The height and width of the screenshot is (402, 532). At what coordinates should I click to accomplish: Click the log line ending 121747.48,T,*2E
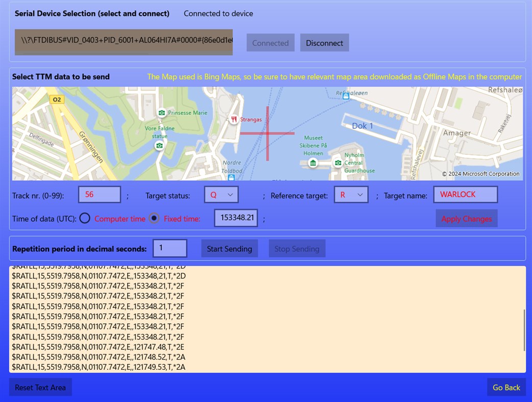[99, 347]
